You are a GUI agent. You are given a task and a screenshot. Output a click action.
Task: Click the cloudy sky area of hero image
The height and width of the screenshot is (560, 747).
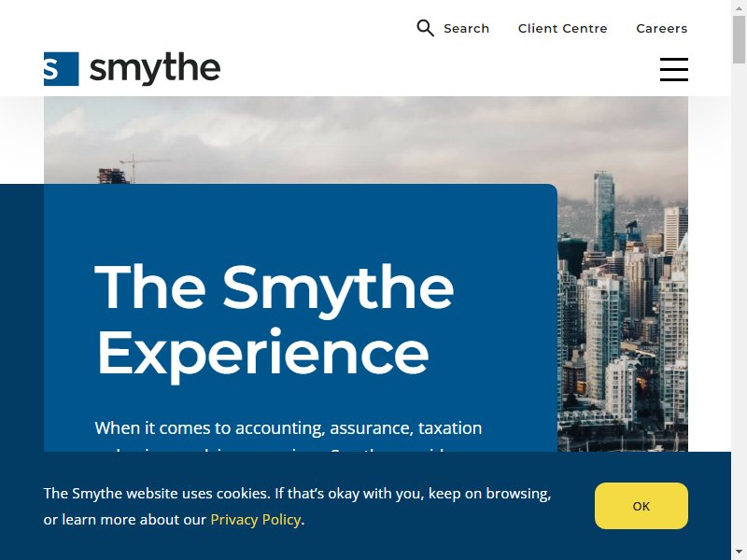[362, 133]
